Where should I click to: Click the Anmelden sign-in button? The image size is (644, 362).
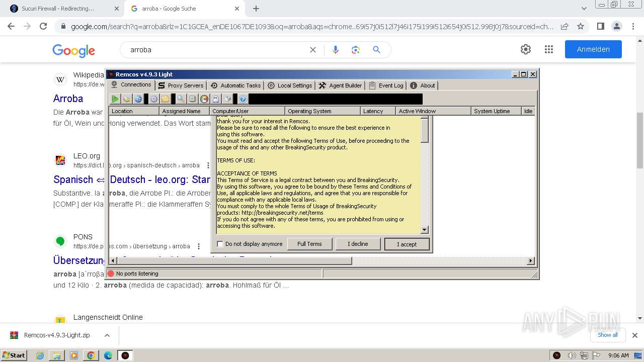tap(593, 49)
